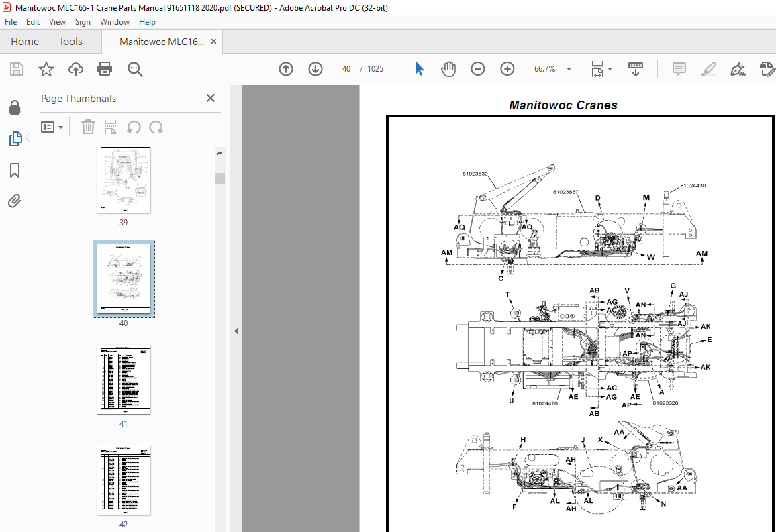Viewport: 776px width, 532px height.
Task: Rotate page counterclockwise
Action: click(x=133, y=127)
